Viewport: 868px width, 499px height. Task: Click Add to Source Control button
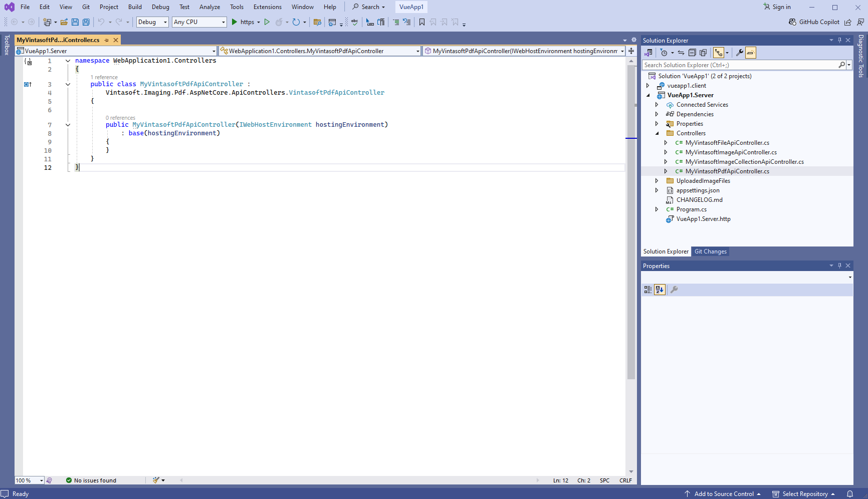point(723,494)
